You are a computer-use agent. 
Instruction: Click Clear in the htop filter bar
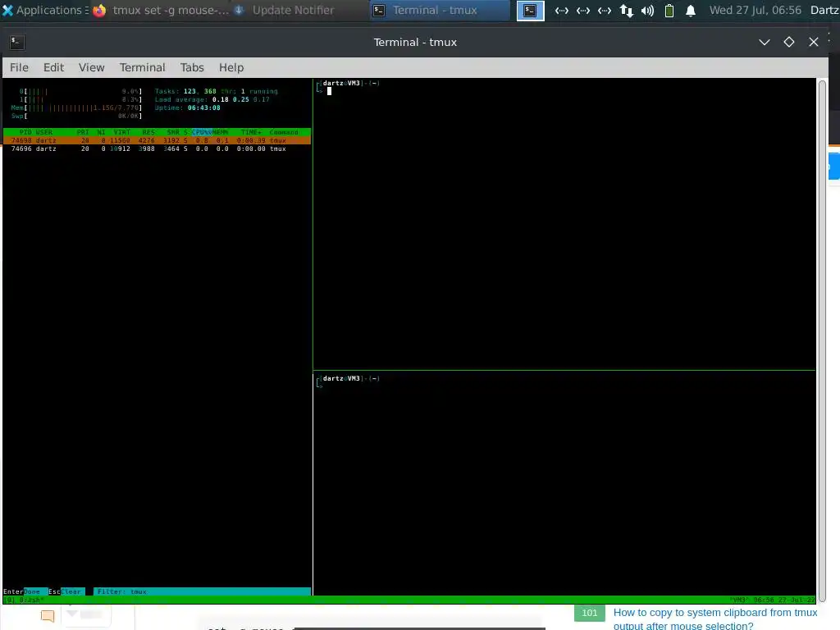[x=71, y=591]
